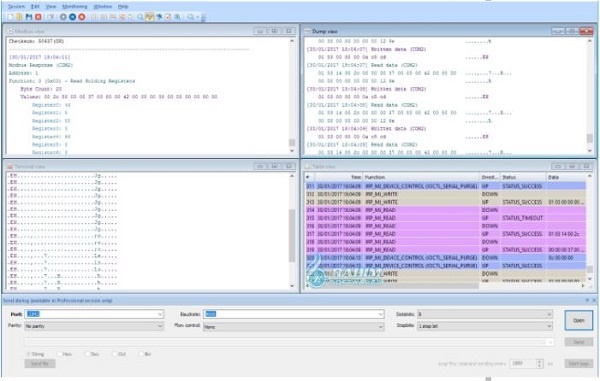Click the red circle stop monitoring icon
The height and width of the screenshot is (381, 600).
(82, 17)
